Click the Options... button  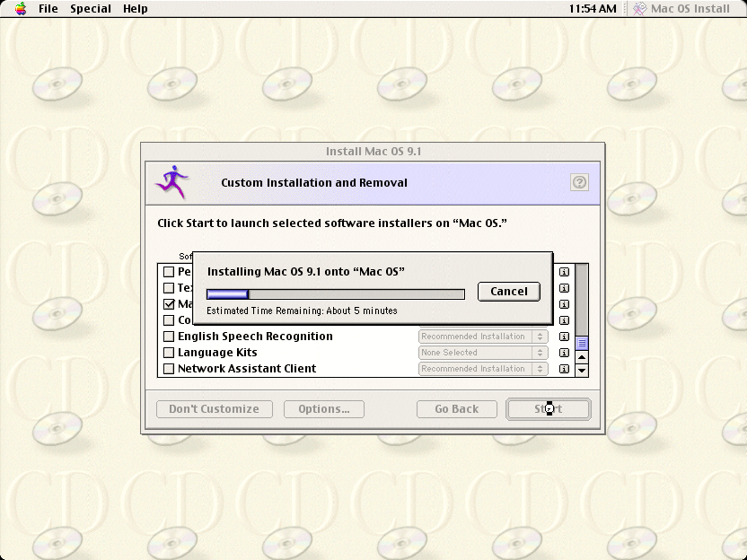[x=324, y=409]
